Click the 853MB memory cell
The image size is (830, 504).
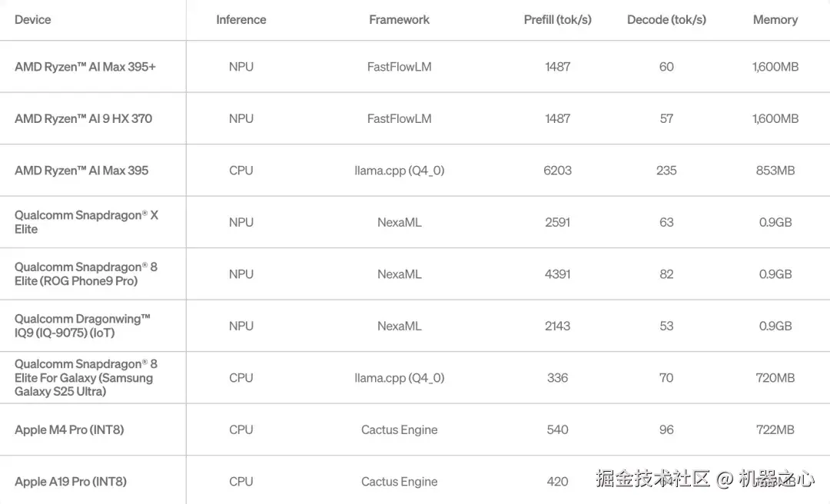[775, 171]
